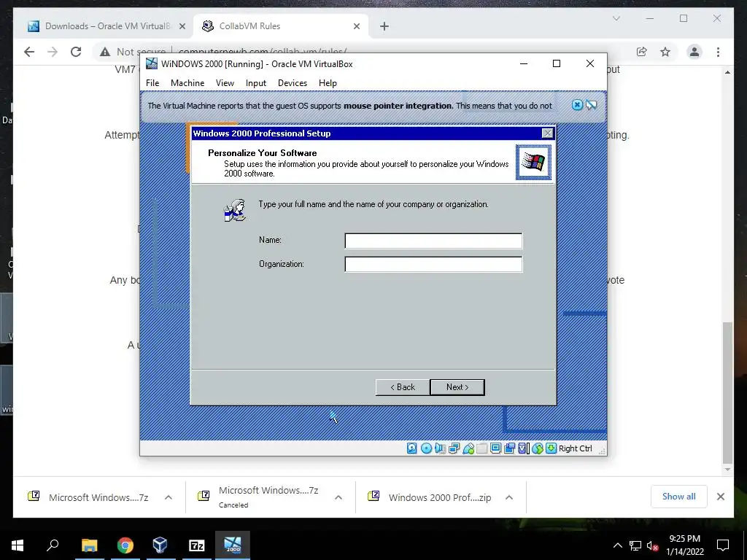The width and height of the screenshot is (747, 560).
Task: Close the Windows 2000 Professional Setup dialog
Action: click(548, 133)
